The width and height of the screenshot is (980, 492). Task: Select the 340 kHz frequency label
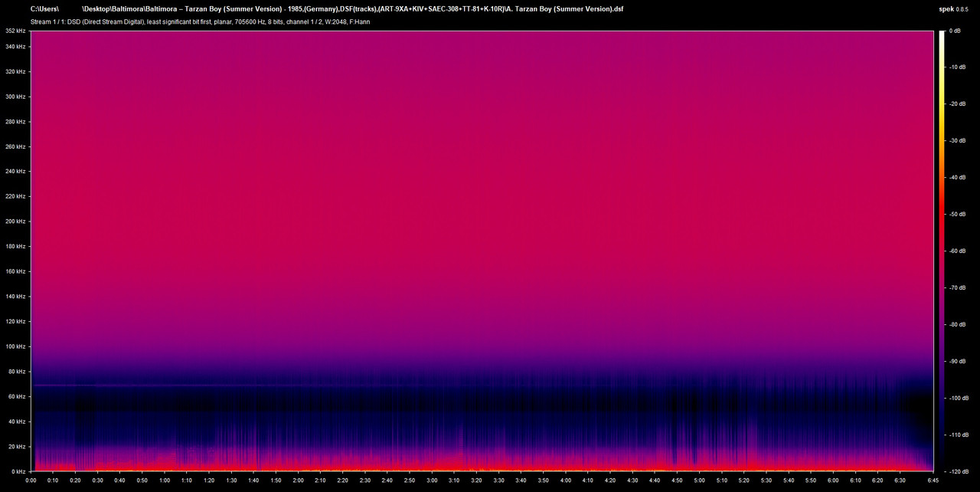pos(16,47)
